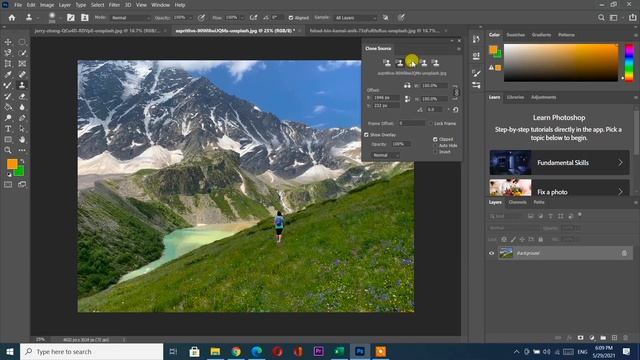
Task: Open the Layers blend mode dropdown
Action: pos(513,228)
